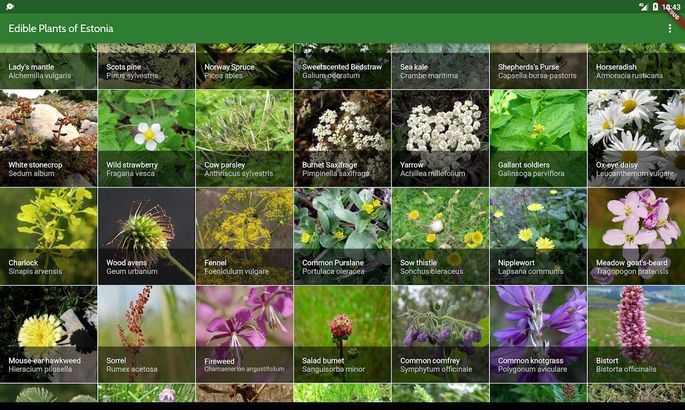Screen dimensions: 685x410
Task: Tap the battery icon in status bar
Action: 655,7
